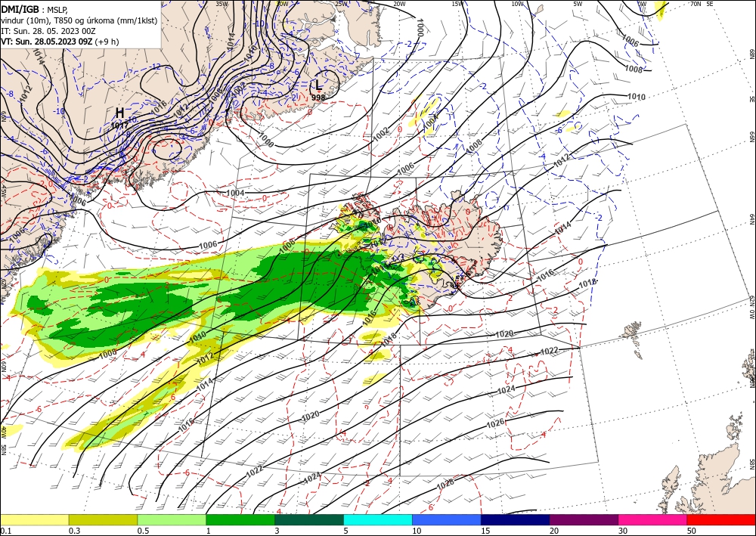Viewport: 756px width, 536px height.
Task: Click the 'VT: Sun. 28.05.2023 09Z (+9 h)' text
Action: 60,42
